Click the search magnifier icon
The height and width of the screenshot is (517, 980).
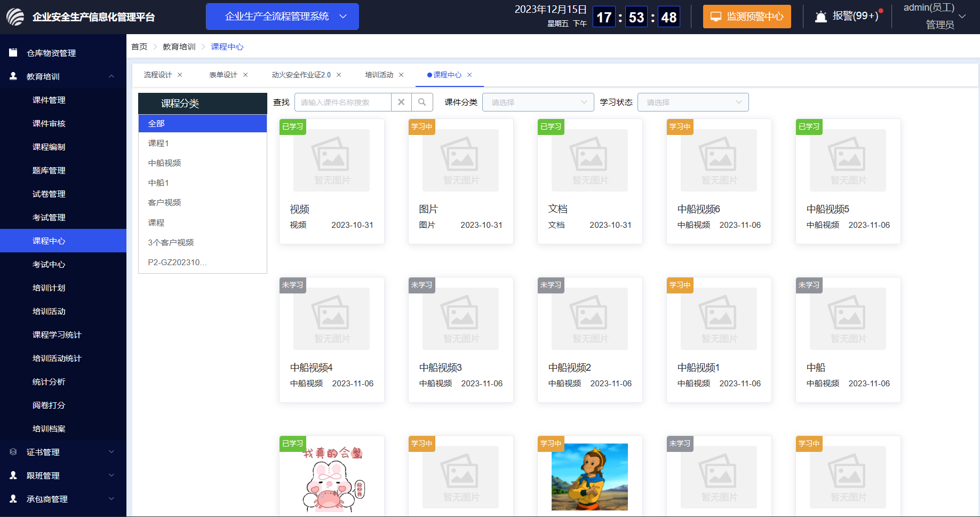pos(422,102)
